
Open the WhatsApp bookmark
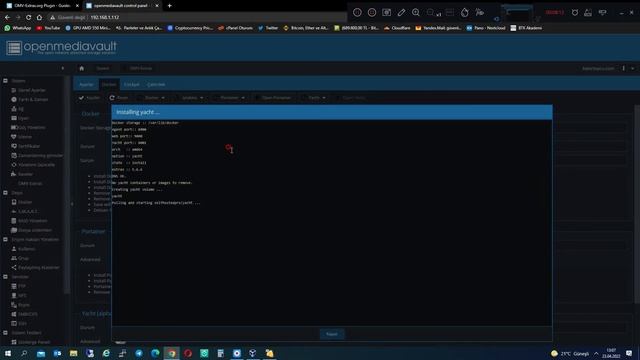coord(18,28)
